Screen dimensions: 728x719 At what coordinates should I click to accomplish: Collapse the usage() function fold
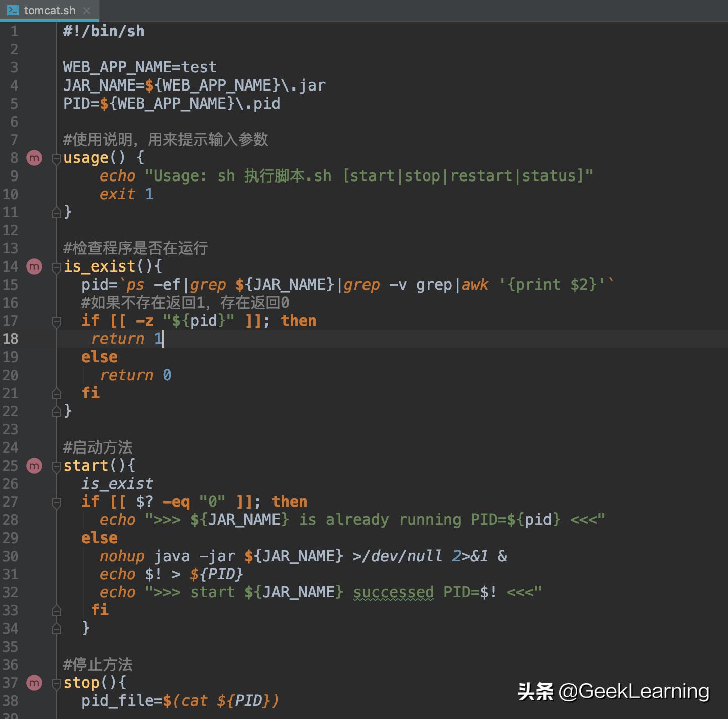coord(57,159)
